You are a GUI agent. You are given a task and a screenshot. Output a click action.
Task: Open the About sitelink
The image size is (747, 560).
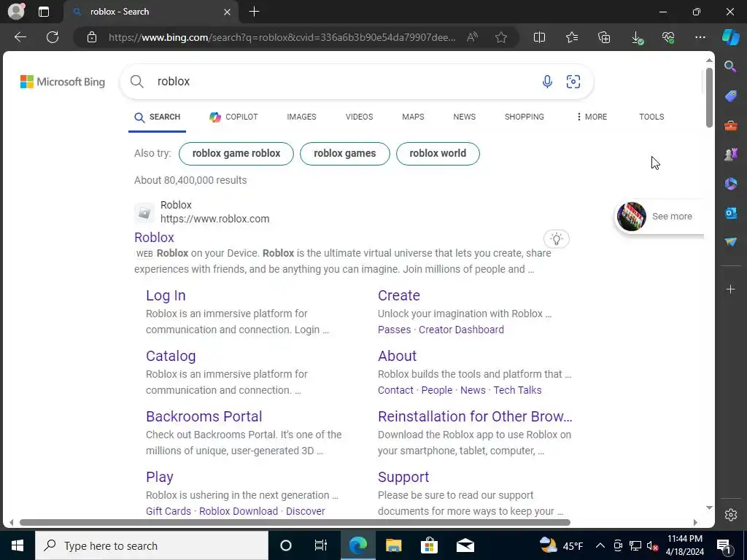coord(398,356)
